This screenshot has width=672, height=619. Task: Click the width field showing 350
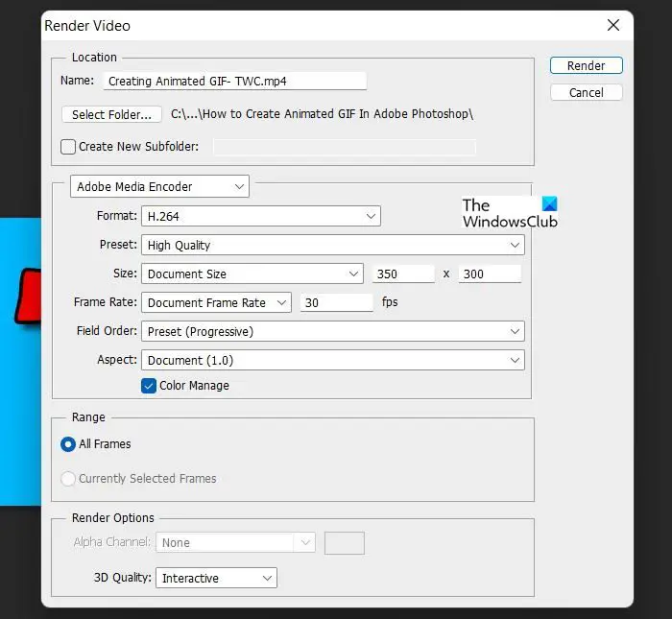tap(403, 274)
